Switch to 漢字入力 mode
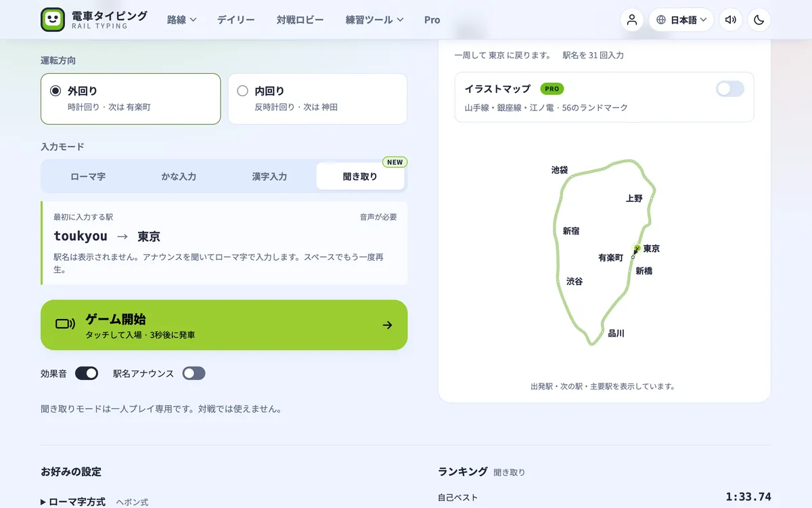This screenshot has width=812, height=508. 269,176
